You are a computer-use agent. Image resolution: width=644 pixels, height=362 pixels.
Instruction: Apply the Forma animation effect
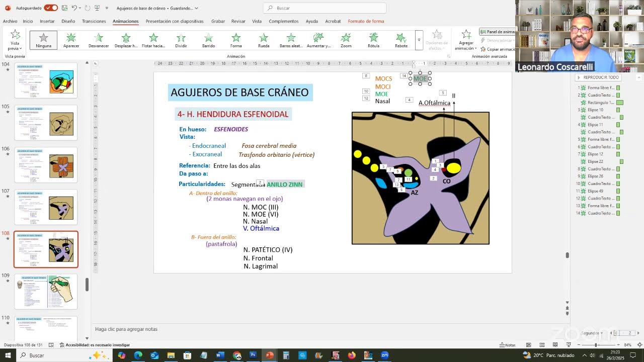click(236, 40)
